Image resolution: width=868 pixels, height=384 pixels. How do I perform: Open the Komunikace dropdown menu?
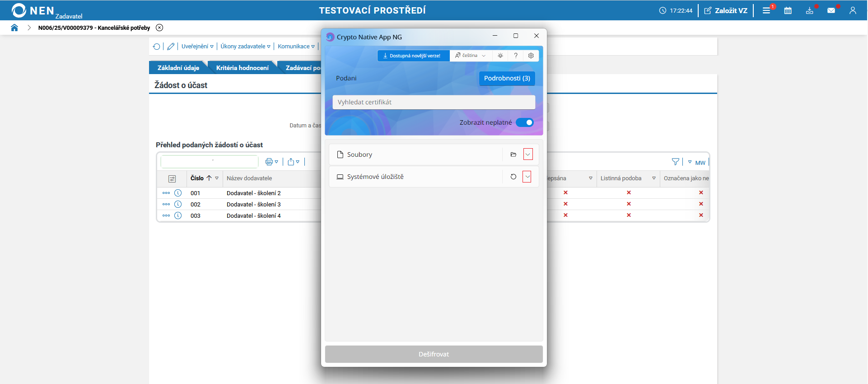pos(296,47)
